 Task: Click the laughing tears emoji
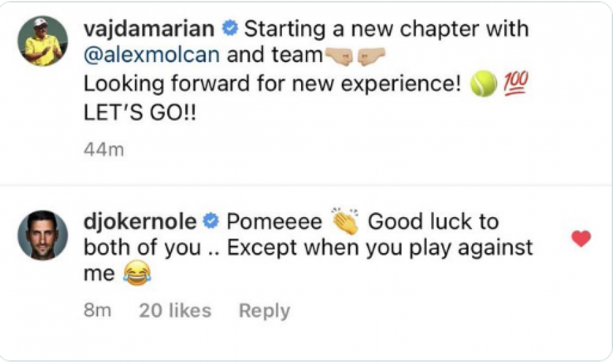point(137,274)
